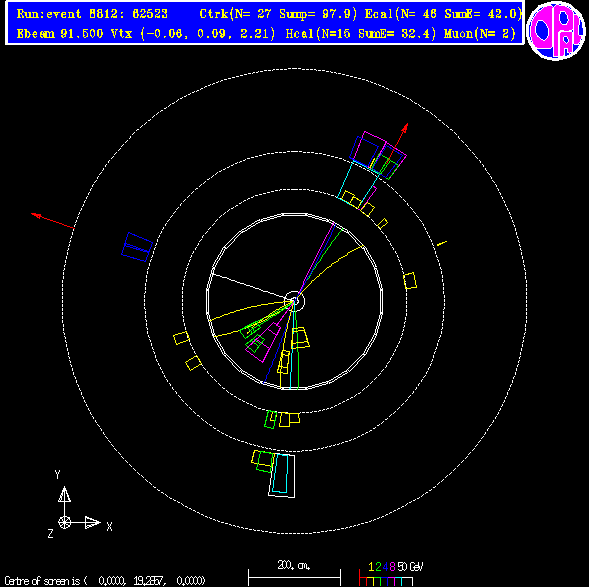This screenshot has width=589, height=587.
Task: Select the red arrow outside the outer ring
Action: (53, 220)
